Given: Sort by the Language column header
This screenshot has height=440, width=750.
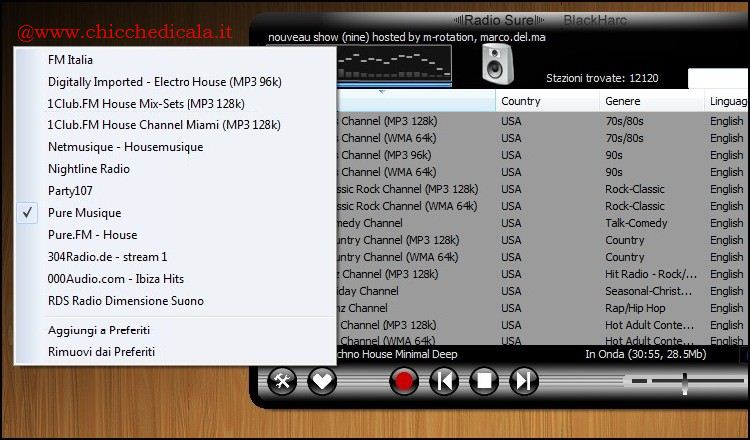Looking at the screenshot, I should click(726, 101).
